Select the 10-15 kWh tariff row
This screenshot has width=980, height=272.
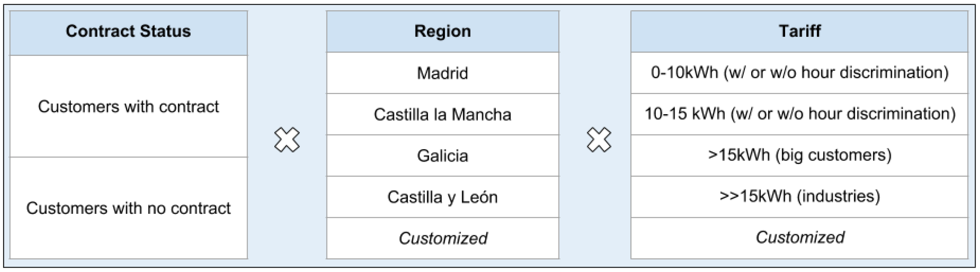pyautogui.click(x=799, y=114)
